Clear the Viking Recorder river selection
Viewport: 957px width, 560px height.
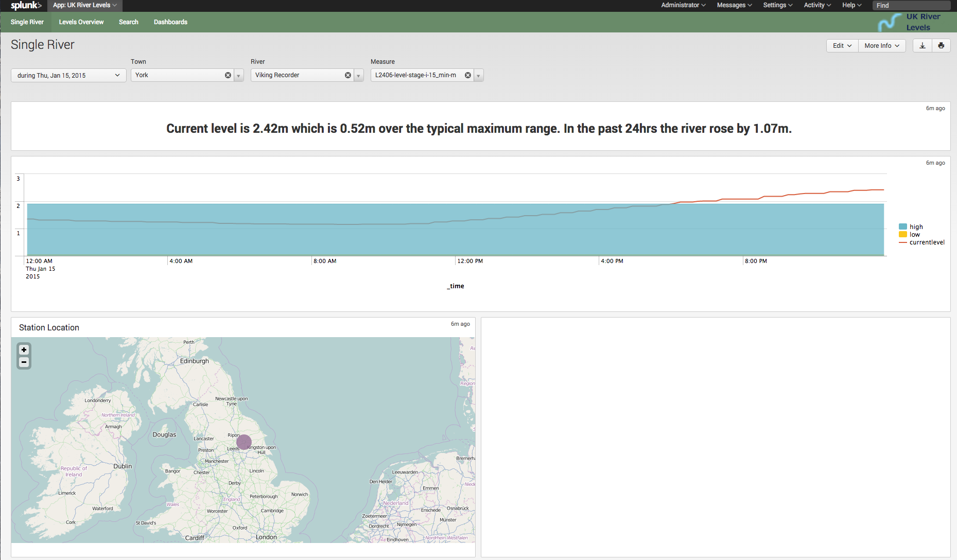[x=348, y=75]
